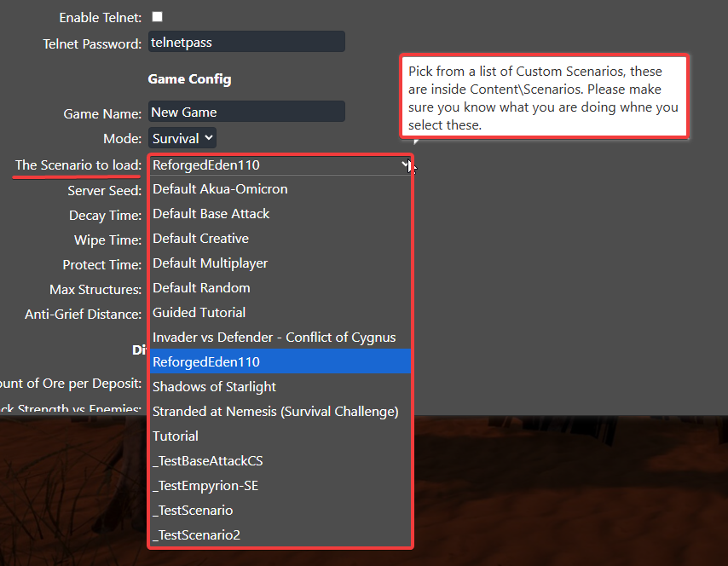Select the Tutorial scenario option

pos(175,436)
